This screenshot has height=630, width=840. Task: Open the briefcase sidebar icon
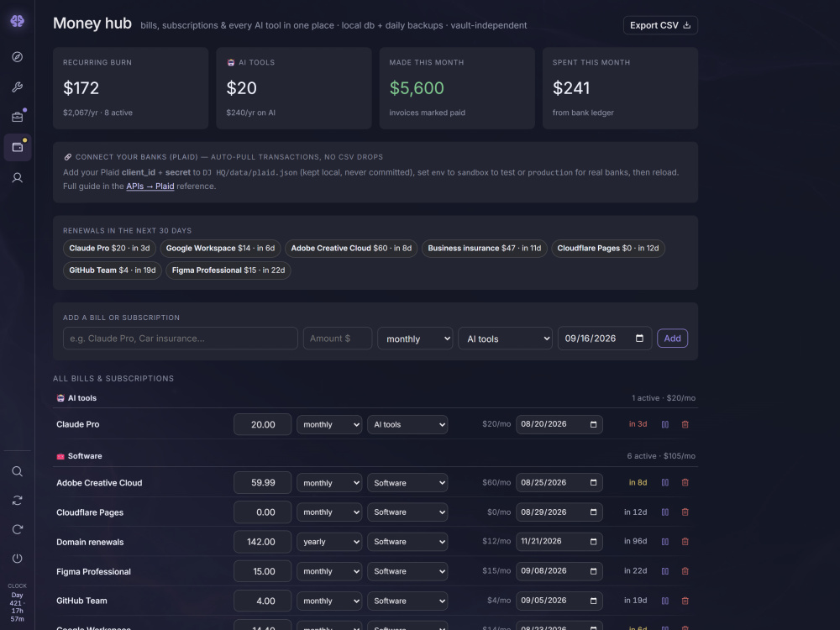click(x=17, y=117)
